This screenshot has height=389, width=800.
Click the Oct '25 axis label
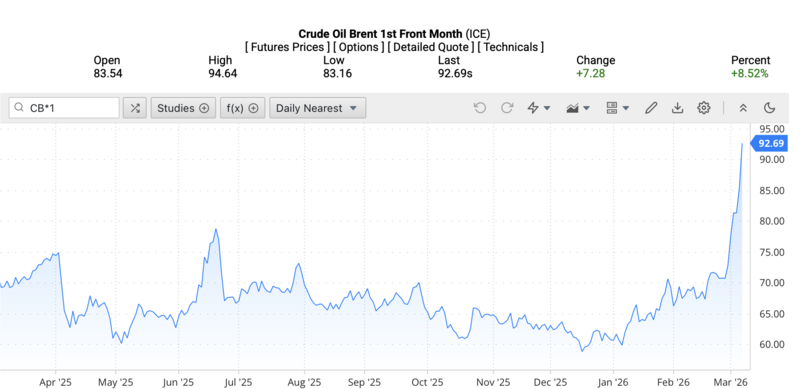[427, 381]
